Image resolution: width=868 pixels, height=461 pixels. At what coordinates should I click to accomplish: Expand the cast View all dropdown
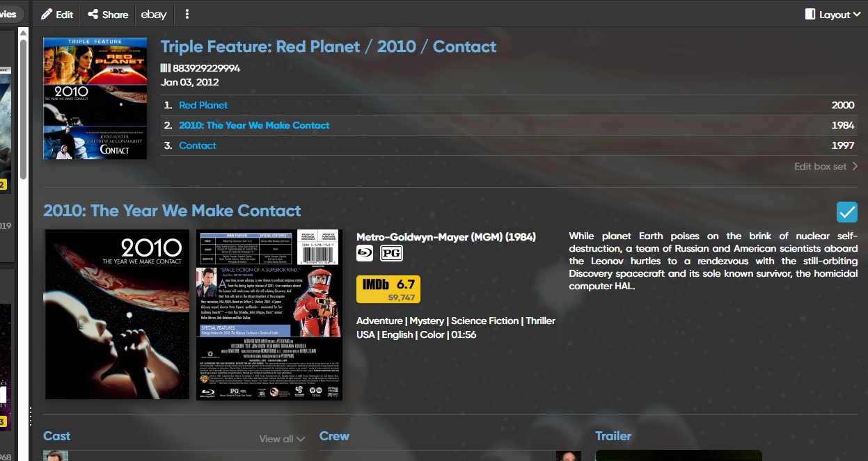282,439
